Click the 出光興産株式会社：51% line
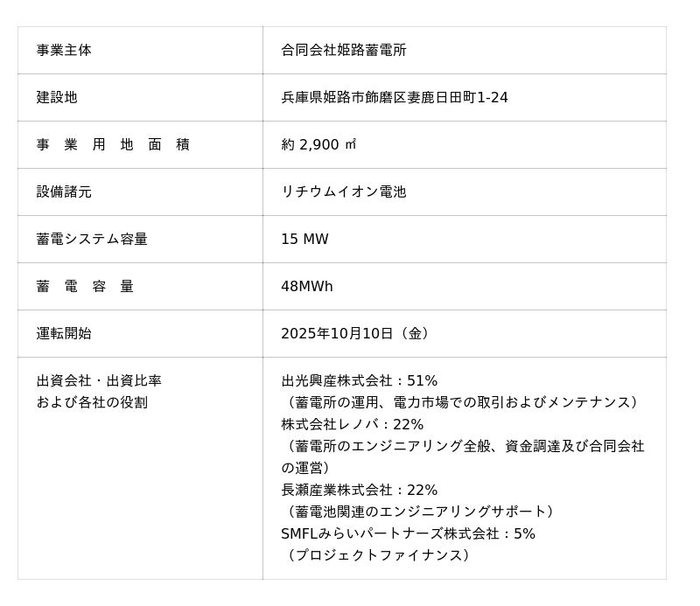The width and height of the screenshot is (700, 606). 359,381
